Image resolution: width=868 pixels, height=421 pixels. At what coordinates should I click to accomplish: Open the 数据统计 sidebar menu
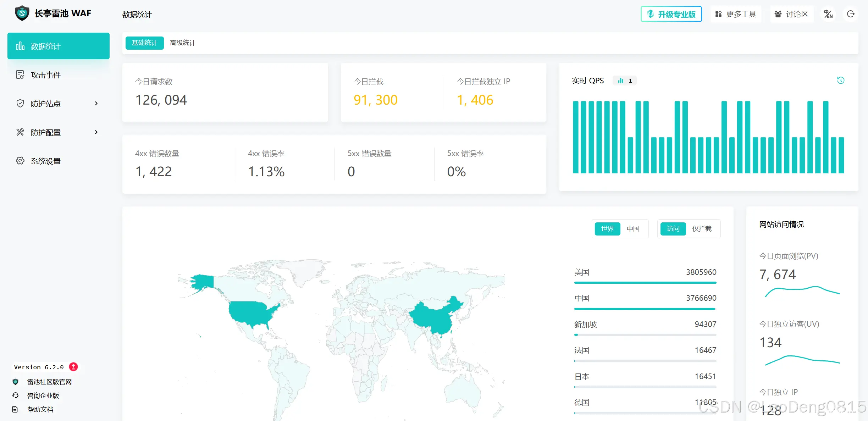pyautogui.click(x=59, y=46)
